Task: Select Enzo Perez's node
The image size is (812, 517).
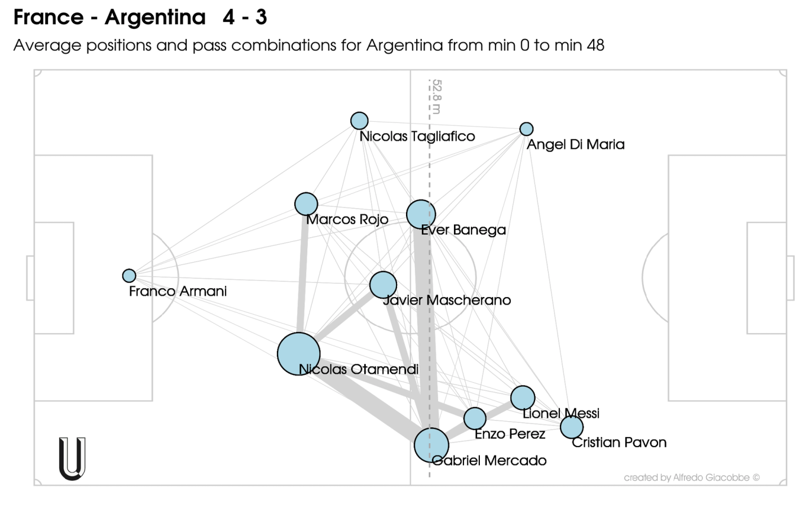Action: pos(475,419)
